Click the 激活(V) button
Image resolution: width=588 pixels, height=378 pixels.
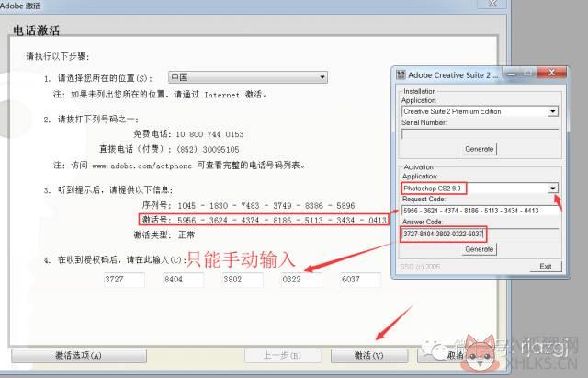tap(369, 356)
